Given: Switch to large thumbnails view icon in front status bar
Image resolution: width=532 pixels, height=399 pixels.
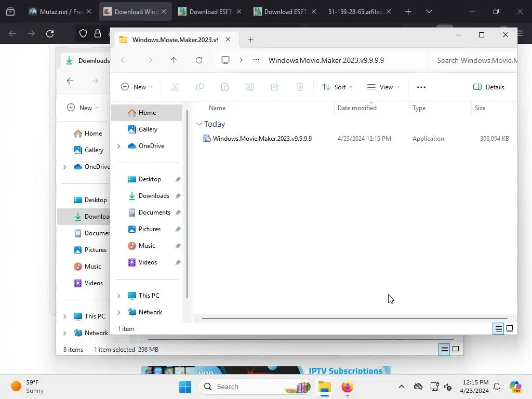Looking at the screenshot, I should tap(510, 328).
